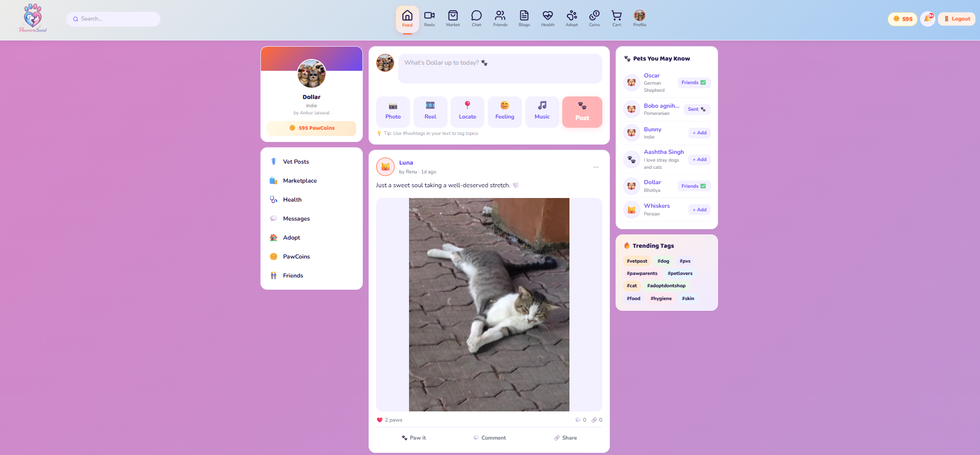Select the #adoptdontshop trending tag
Screen dimensions: 980x455
pyautogui.click(x=666, y=286)
